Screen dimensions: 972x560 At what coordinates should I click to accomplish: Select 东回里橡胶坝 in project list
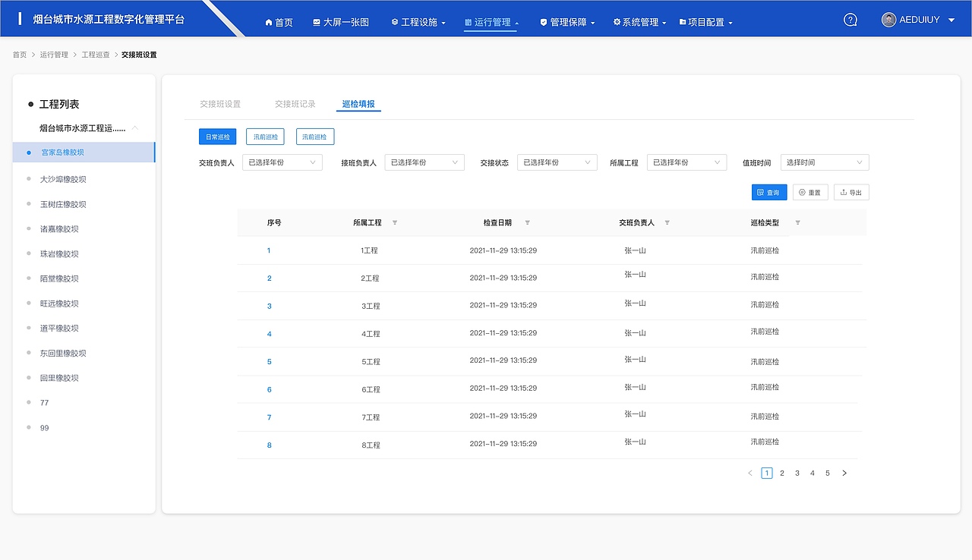pos(63,354)
